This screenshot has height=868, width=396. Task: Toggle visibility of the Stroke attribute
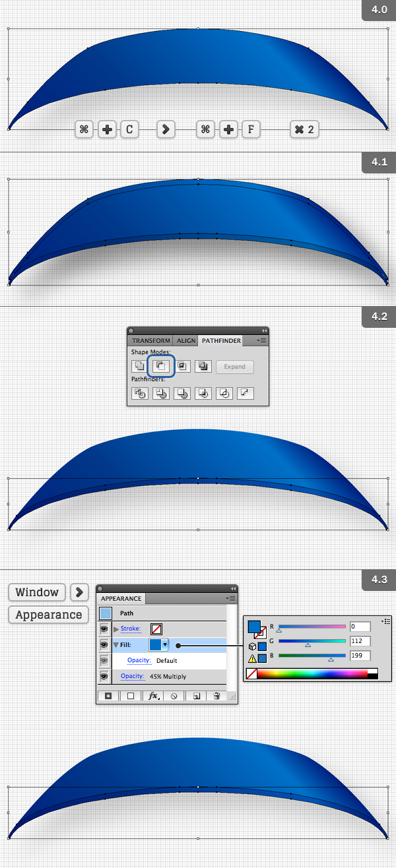pyautogui.click(x=105, y=629)
